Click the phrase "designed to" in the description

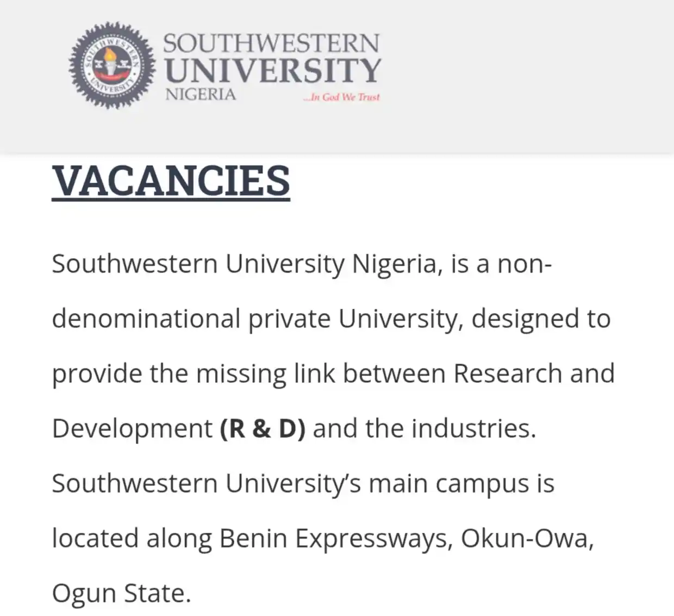click(541, 319)
